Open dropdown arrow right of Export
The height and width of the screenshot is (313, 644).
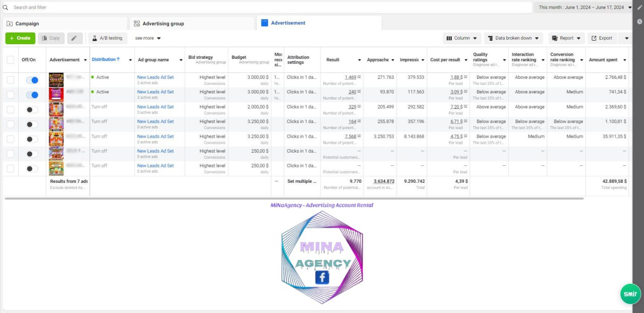click(x=626, y=38)
